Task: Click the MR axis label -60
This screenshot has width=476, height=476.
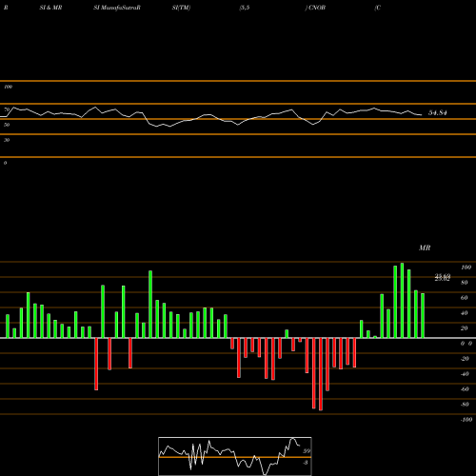Action: [465, 389]
